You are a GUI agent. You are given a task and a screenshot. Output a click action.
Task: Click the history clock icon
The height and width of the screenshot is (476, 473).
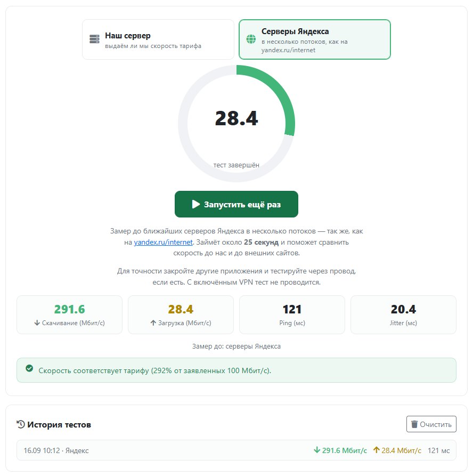click(21, 424)
